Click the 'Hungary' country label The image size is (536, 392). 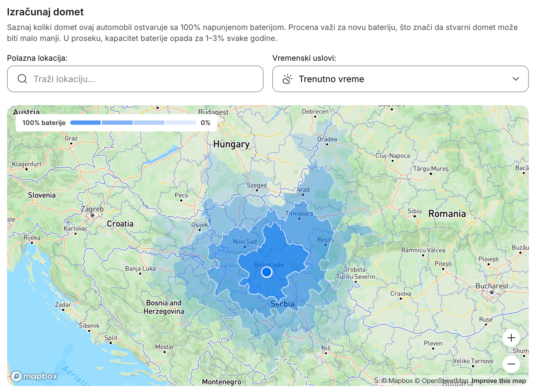click(x=231, y=144)
